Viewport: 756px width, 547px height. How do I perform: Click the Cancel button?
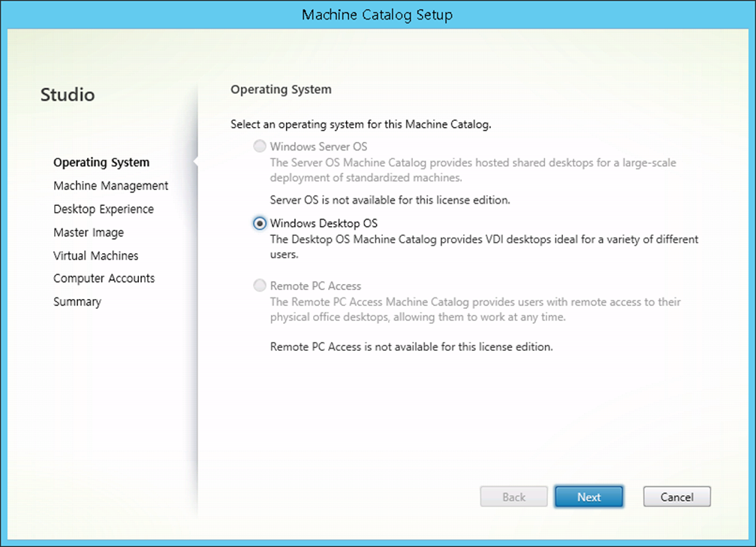677,497
